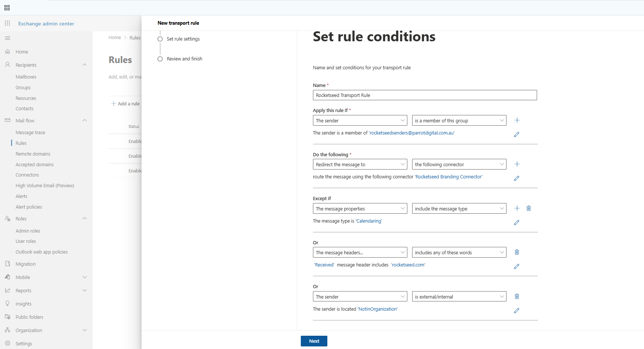This screenshot has height=349, width=644.
Task: Go to Message trace page
Action: pos(30,133)
